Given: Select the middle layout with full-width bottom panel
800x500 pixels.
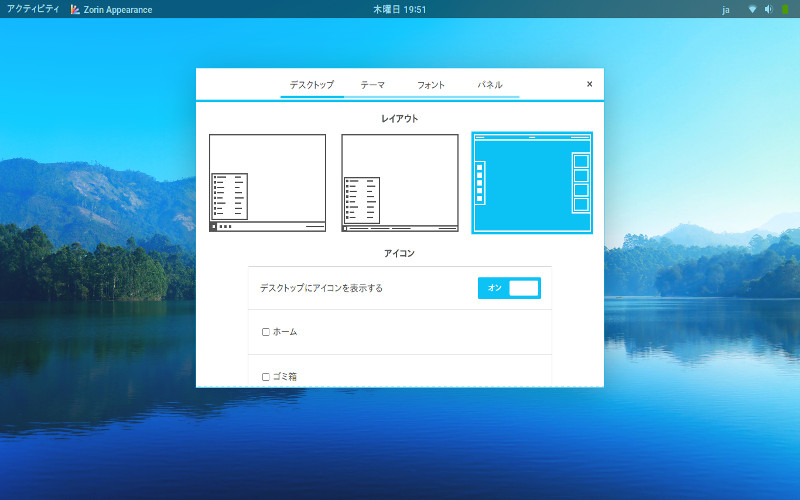Looking at the screenshot, I should coord(400,183).
